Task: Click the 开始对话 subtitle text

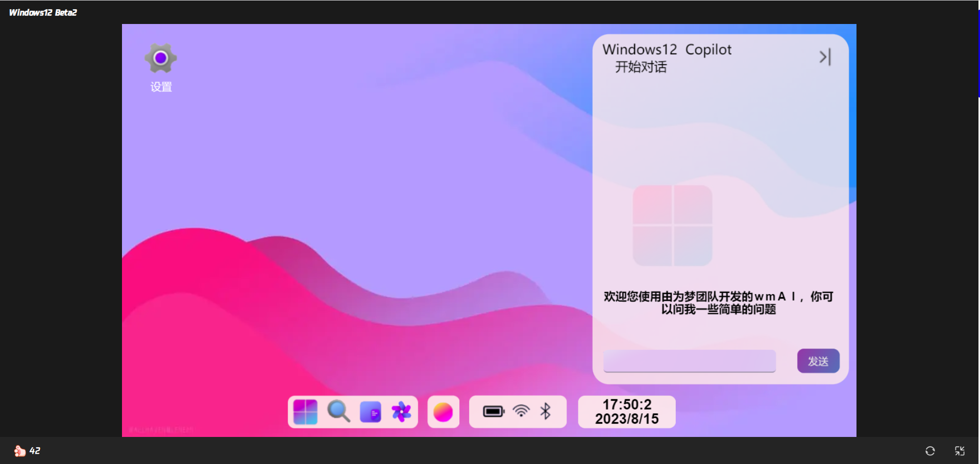Action: (x=641, y=67)
